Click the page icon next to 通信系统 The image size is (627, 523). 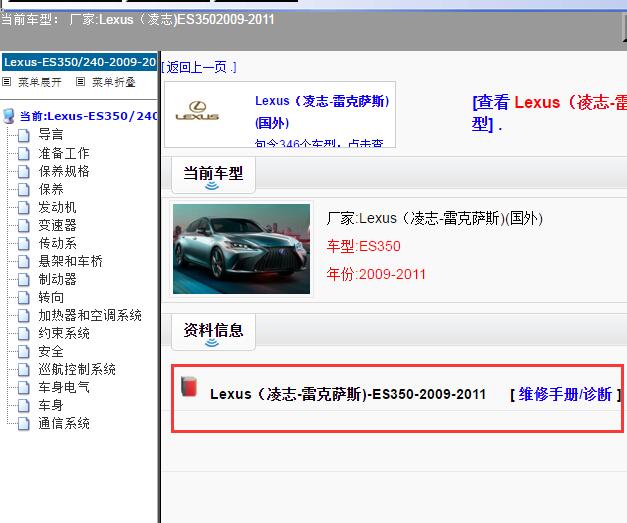click(x=24, y=423)
